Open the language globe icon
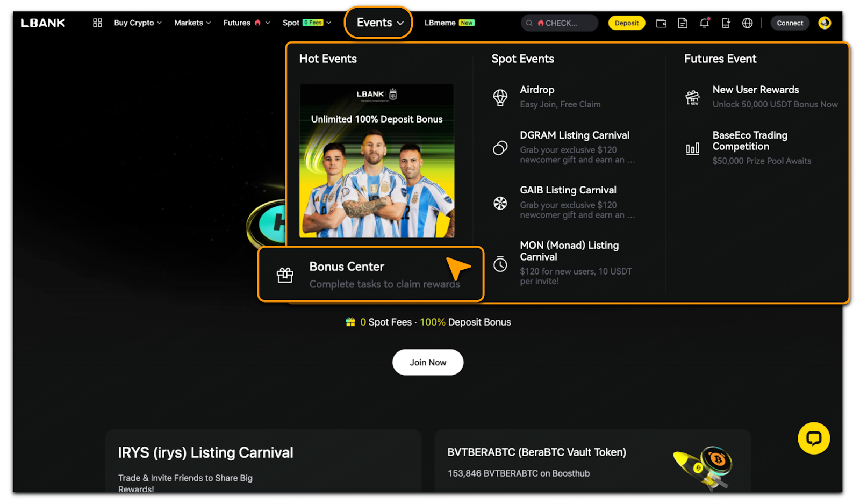Viewport: 860px width, 504px height. pyautogui.click(x=747, y=23)
